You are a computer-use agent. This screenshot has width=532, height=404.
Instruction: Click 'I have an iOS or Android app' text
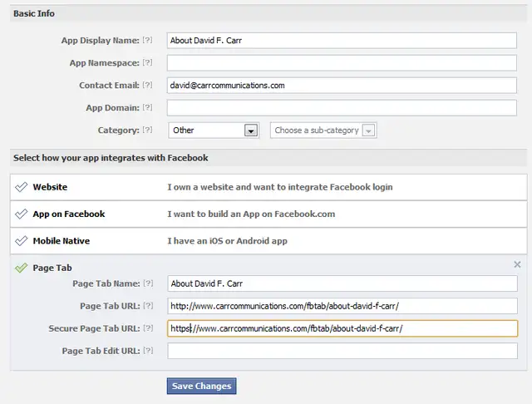pos(227,241)
